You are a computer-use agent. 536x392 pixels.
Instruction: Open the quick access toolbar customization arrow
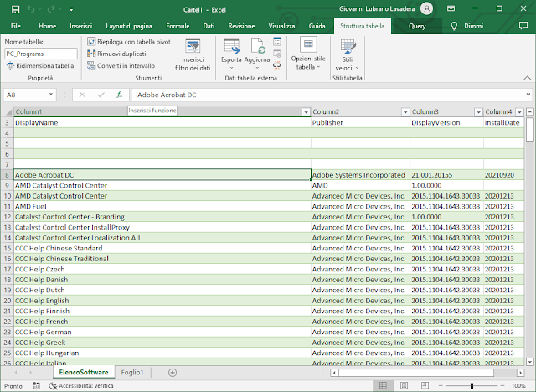71,9
